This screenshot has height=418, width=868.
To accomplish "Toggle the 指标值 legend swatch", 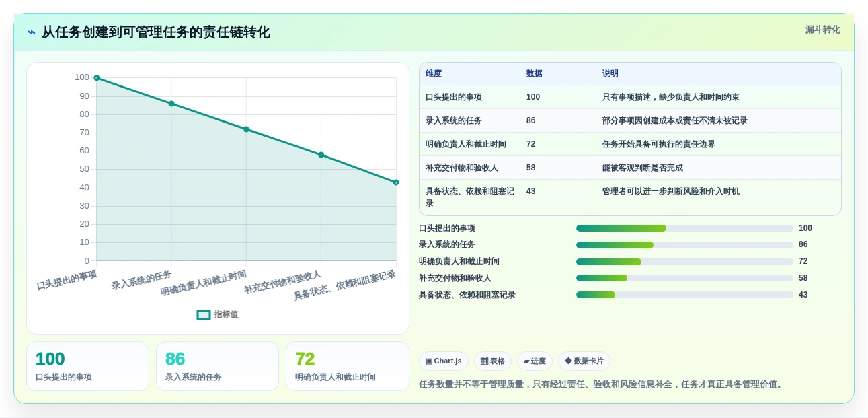I will pyautogui.click(x=204, y=315).
